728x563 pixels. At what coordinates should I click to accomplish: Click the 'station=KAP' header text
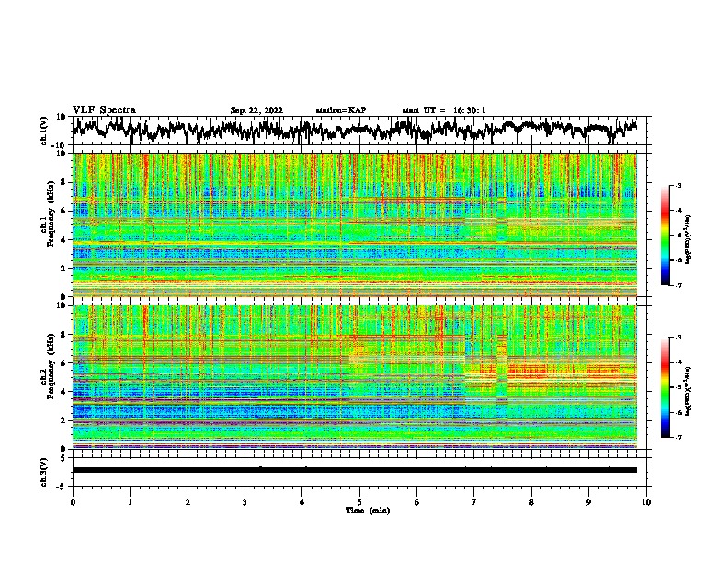click(x=341, y=110)
